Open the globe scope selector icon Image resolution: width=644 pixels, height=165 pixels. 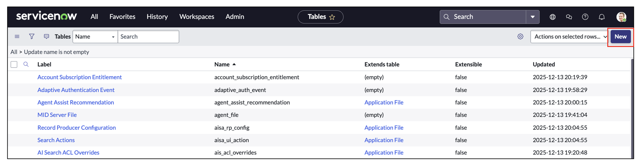click(x=552, y=17)
